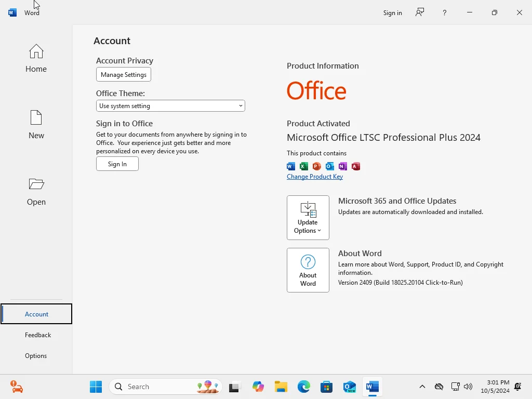Open the Feedback tab
532x399 pixels.
(x=37, y=335)
